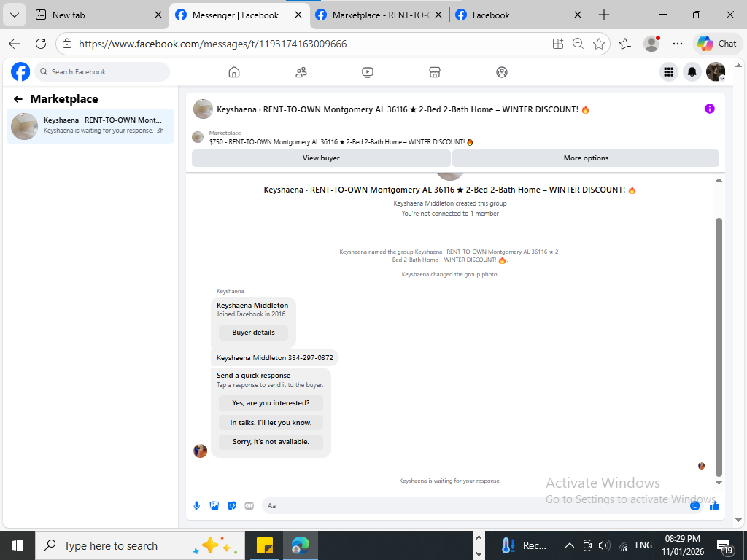This screenshot has height=560, width=747.
Task: Send quick response 'Yes, are you interested?'
Action: click(x=271, y=402)
